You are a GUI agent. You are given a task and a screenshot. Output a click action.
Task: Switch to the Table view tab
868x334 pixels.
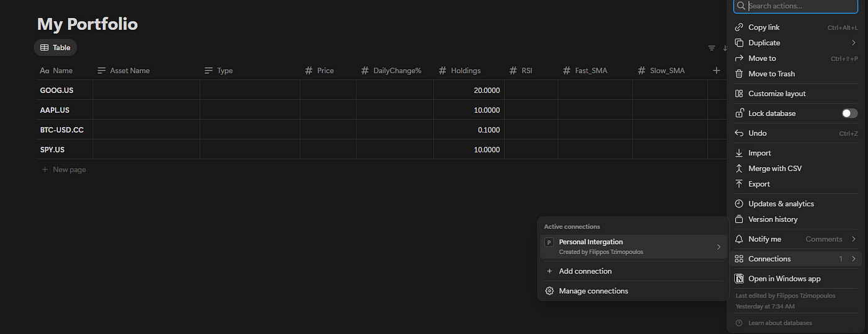[x=55, y=48]
